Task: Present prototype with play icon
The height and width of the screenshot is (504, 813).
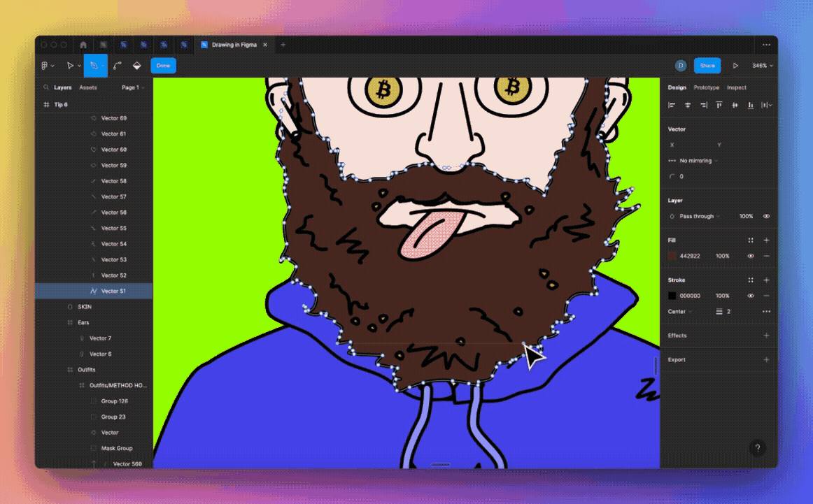Action: tap(735, 66)
